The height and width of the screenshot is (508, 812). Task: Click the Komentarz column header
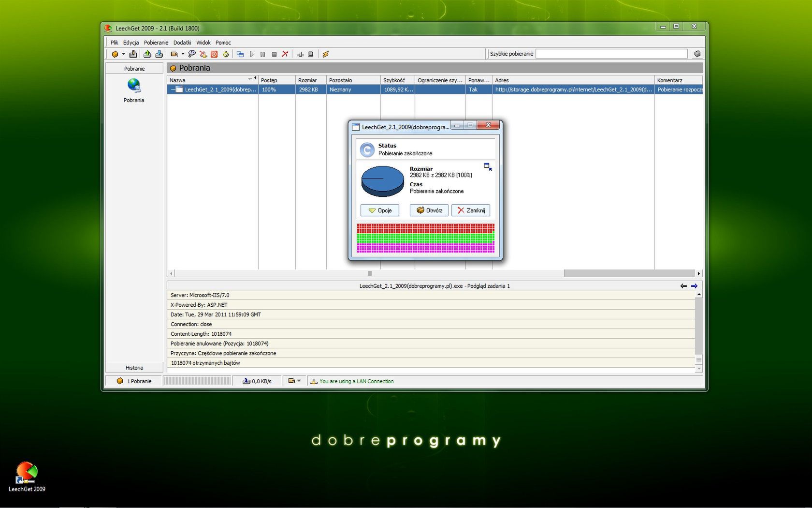(679, 80)
